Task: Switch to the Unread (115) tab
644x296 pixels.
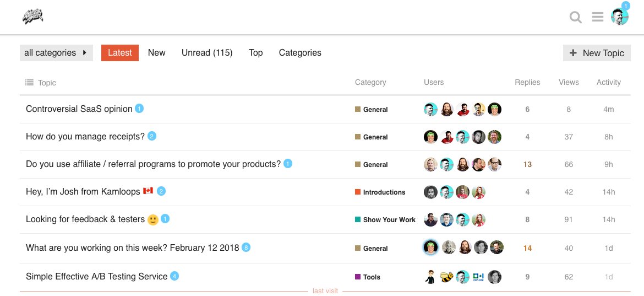Action: (207, 53)
